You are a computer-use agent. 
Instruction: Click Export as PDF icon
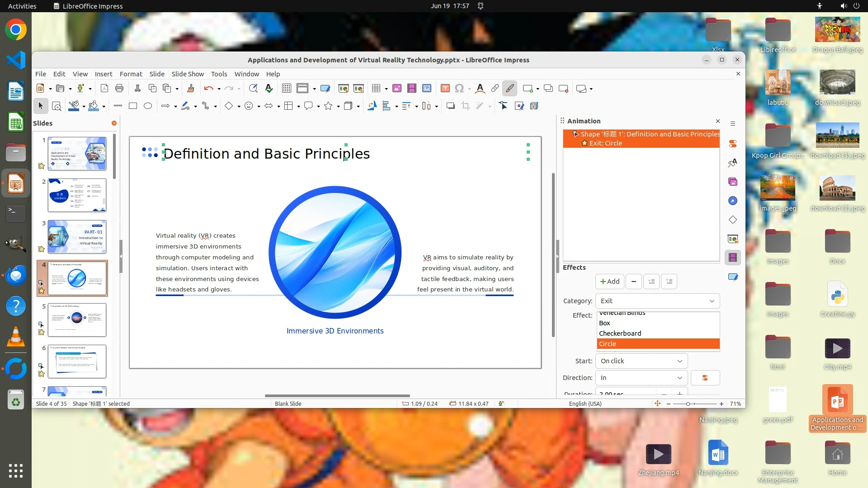[104, 89]
